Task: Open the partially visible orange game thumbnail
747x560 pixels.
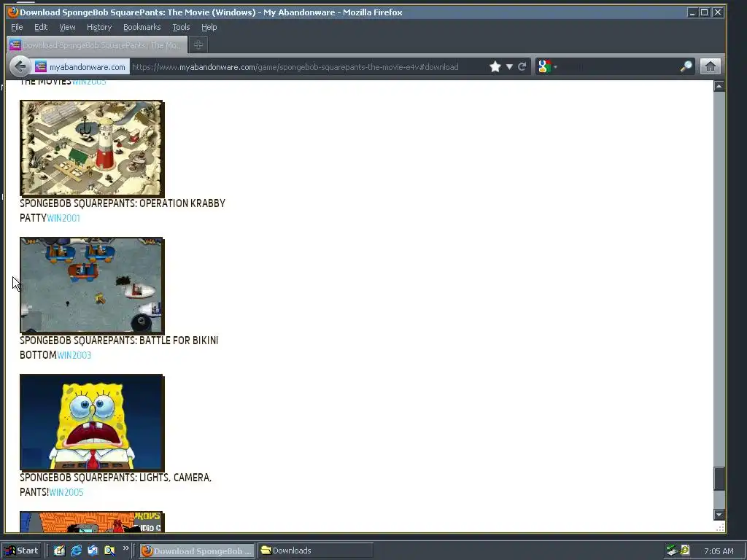Action: pos(92,522)
